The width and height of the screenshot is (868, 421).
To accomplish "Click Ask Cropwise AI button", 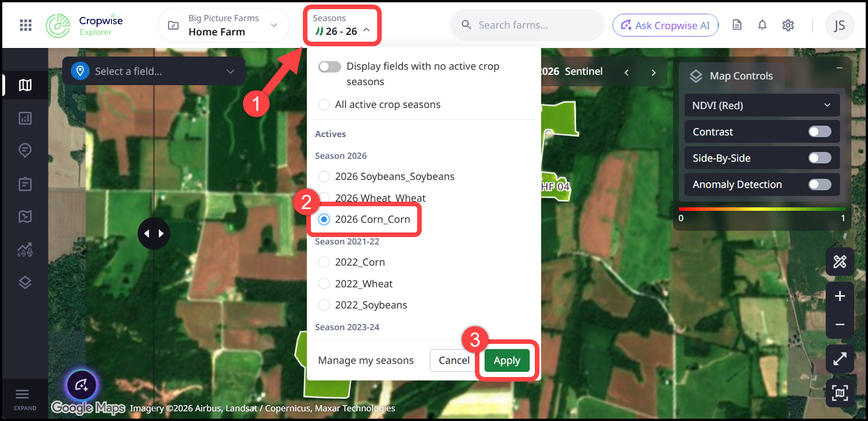I will [x=665, y=25].
